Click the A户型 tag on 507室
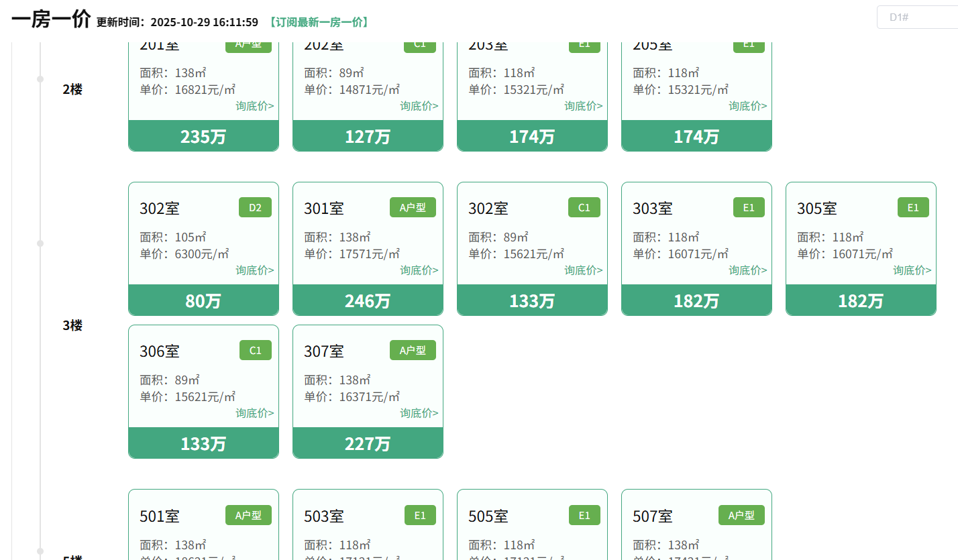The width and height of the screenshot is (958, 560). click(x=741, y=515)
